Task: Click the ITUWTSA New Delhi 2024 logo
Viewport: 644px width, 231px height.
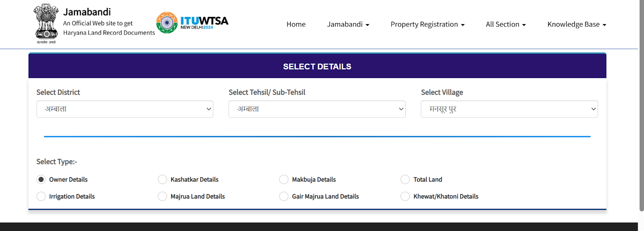Action: point(192,23)
